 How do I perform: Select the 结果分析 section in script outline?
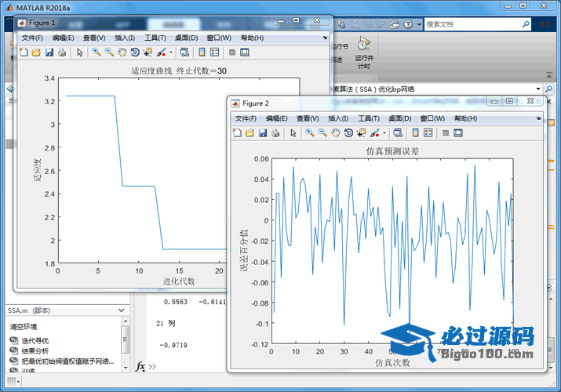pyautogui.click(x=35, y=351)
